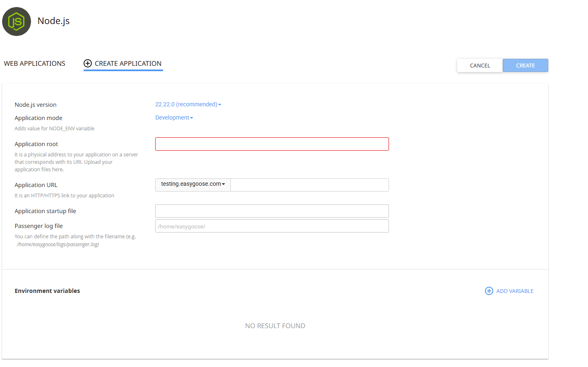Viewport: 588px width, 367px height.
Task: Click the CREATE button
Action: 525,65
